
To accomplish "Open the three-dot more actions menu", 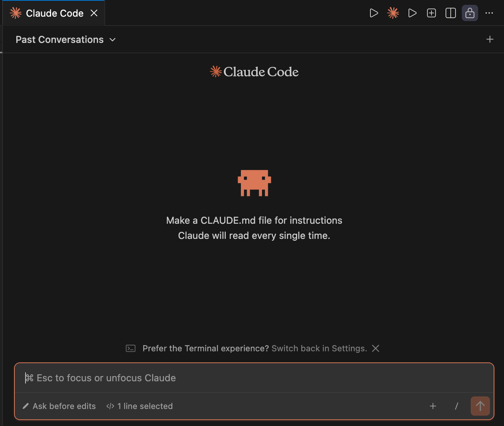I will tap(489, 13).
